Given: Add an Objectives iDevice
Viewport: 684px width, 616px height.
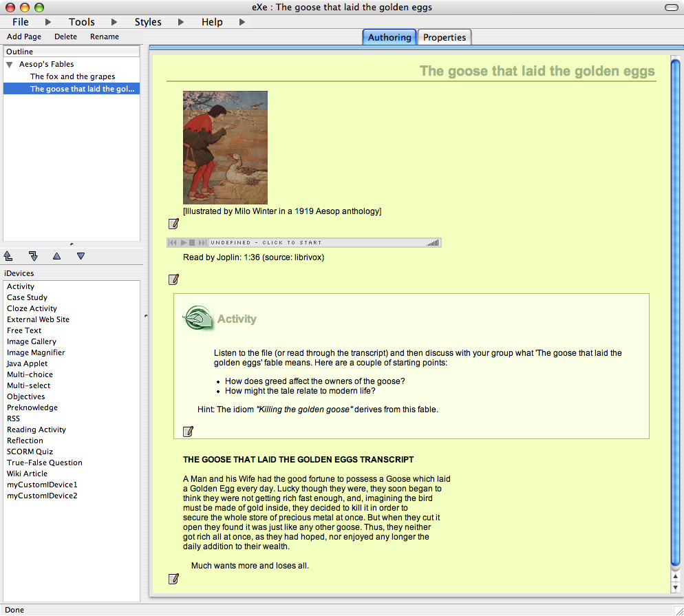Looking at the screenshot, I should [25, 396].
